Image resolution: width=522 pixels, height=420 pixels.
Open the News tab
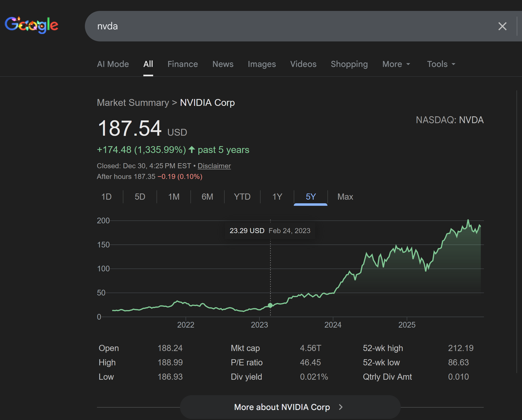coord(223,64)
